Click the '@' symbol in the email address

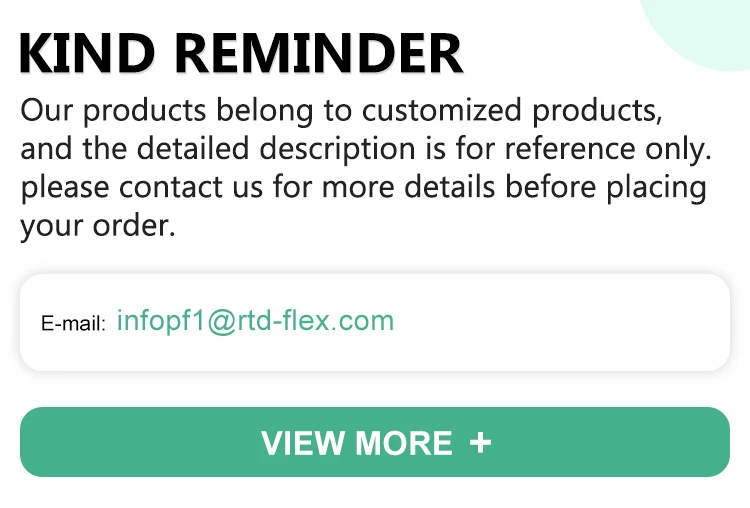point(221,322)
